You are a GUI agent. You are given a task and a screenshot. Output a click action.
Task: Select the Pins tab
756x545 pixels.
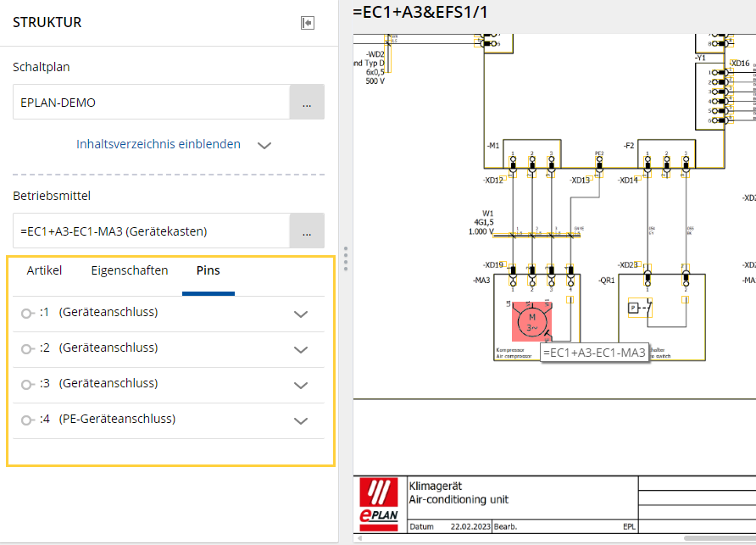[x=208, y=270]
